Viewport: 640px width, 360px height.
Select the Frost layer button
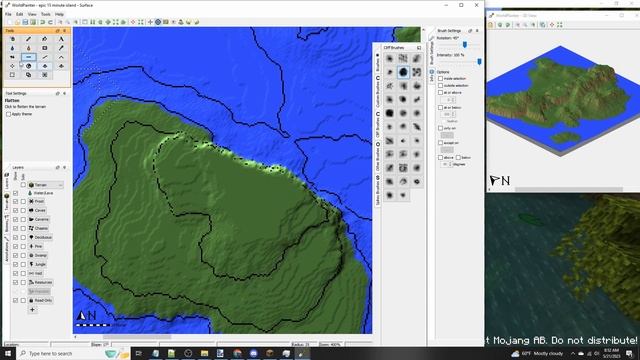(x=36, y=201)
